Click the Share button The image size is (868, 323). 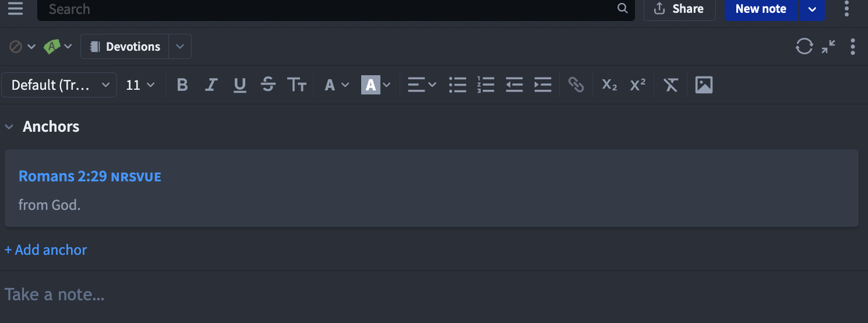679,9
